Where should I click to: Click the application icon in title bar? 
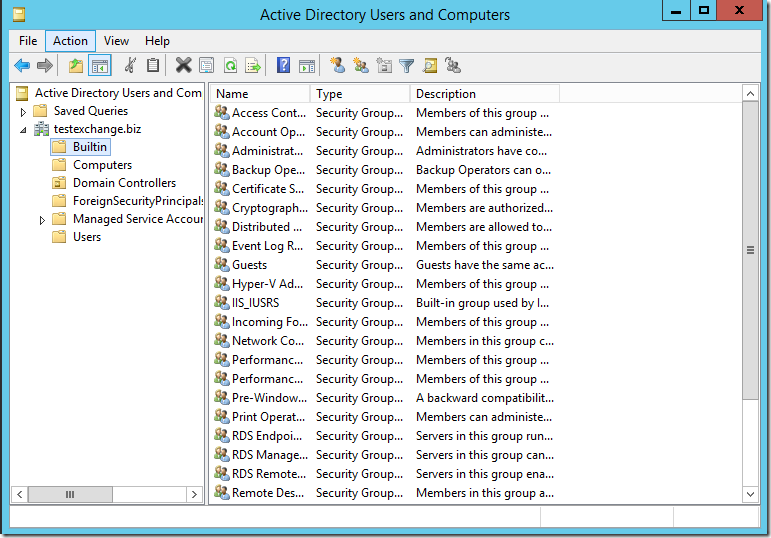(x=19, y=15)
